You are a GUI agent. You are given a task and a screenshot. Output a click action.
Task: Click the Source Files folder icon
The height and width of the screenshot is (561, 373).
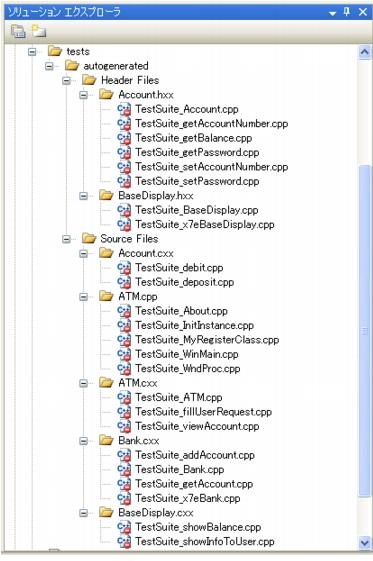pos(89,239)
